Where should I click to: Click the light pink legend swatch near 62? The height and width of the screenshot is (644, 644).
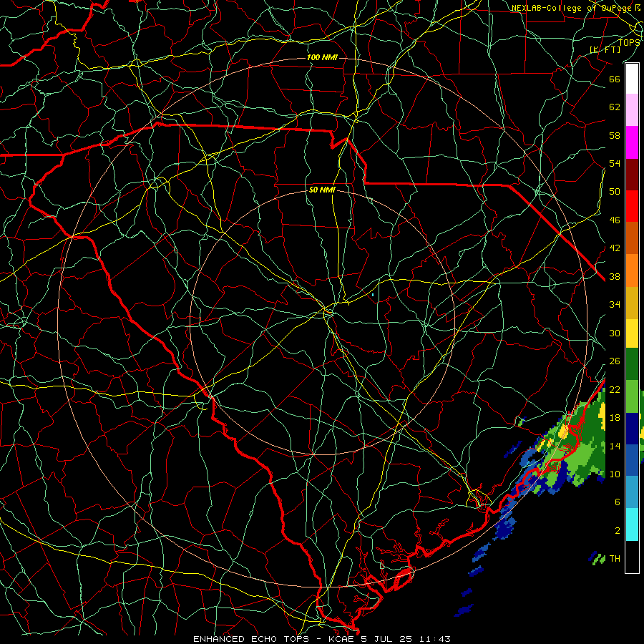pos(632,110)
